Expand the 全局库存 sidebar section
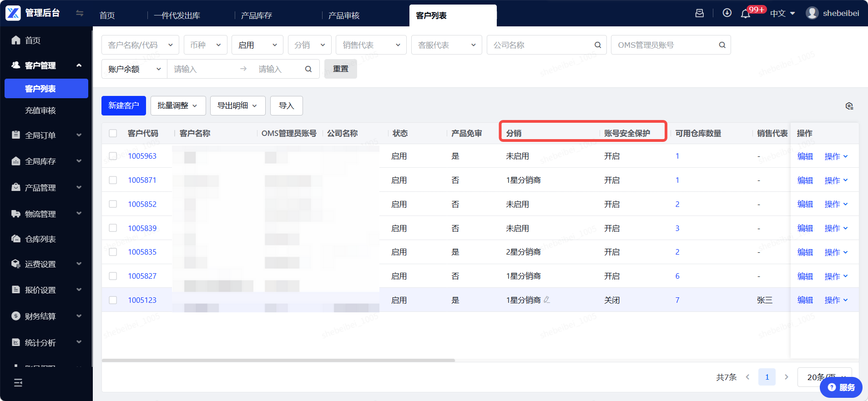 click(46, 161)
